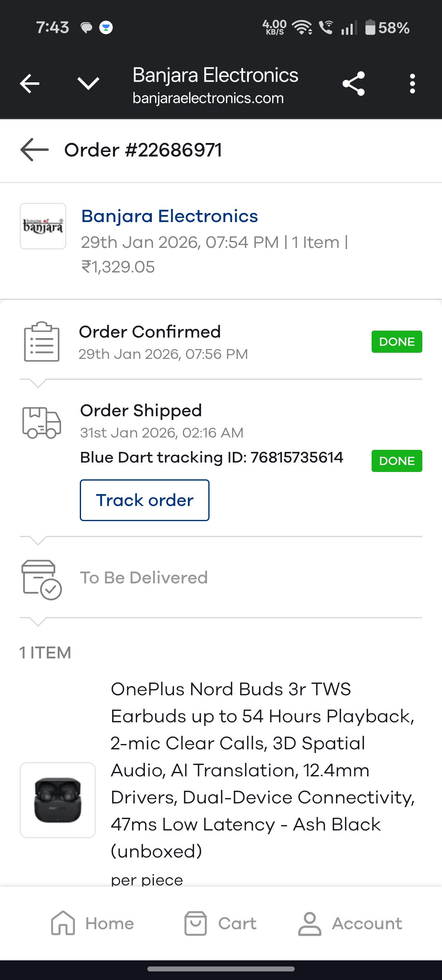The image size is (442, 980).
Task: Tap the Banjara store logo thumbnail
Action: 43,226
